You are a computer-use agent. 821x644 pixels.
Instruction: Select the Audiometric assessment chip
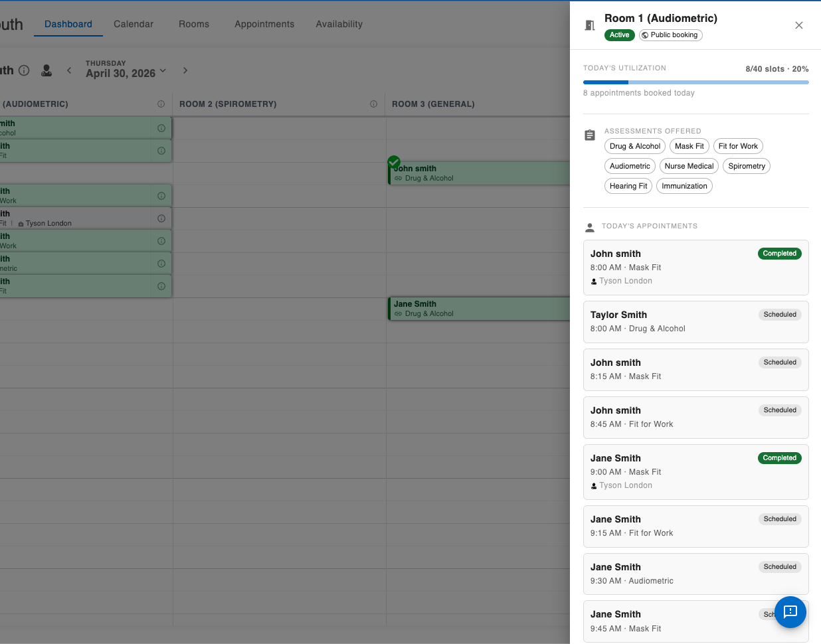pos(630,166)
